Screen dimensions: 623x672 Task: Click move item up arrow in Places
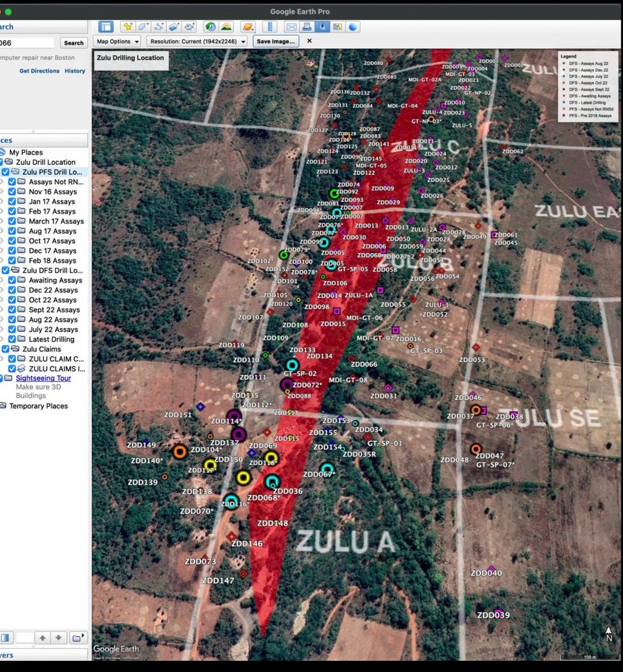point(43,638)
